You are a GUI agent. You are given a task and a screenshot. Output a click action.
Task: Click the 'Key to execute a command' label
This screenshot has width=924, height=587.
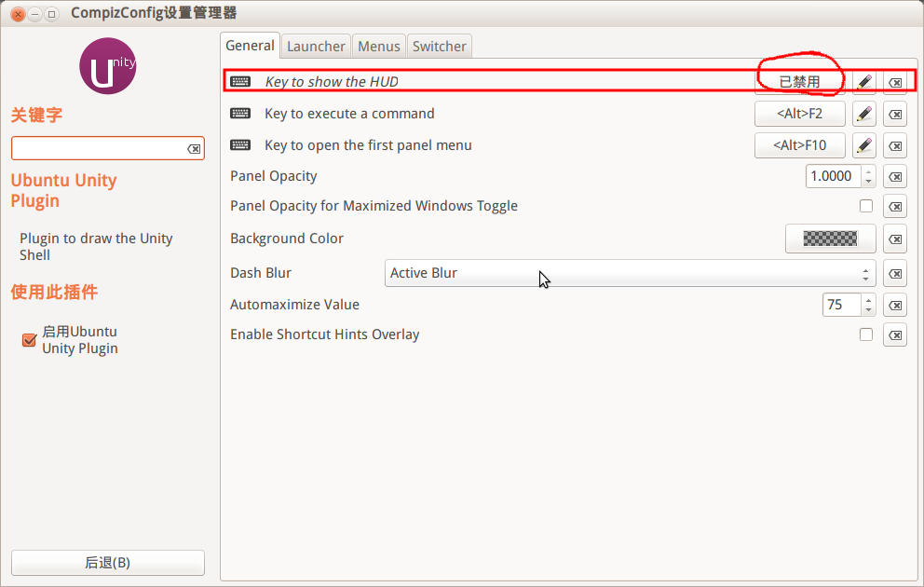349,114
